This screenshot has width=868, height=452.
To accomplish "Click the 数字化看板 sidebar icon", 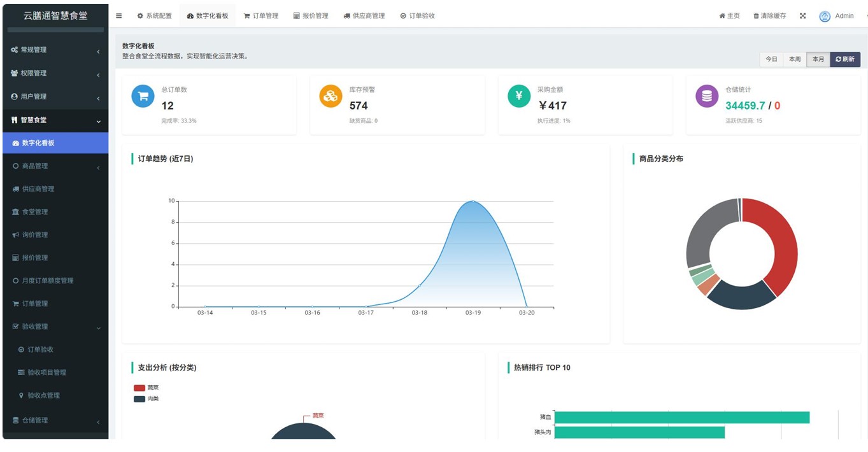I will click(x=16, y=143).
